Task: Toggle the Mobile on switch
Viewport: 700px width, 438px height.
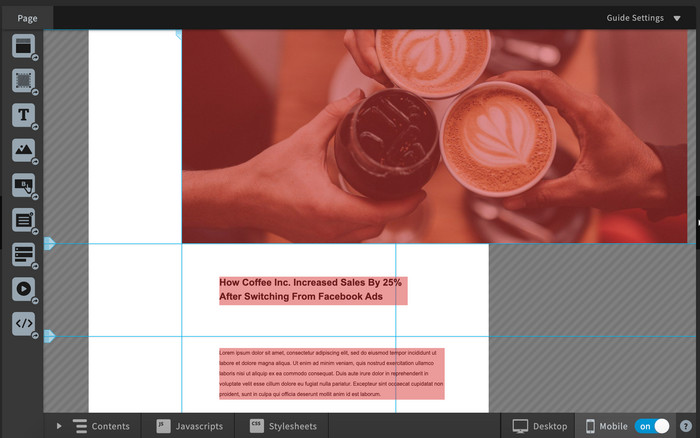Action: (x=652, y=426)
